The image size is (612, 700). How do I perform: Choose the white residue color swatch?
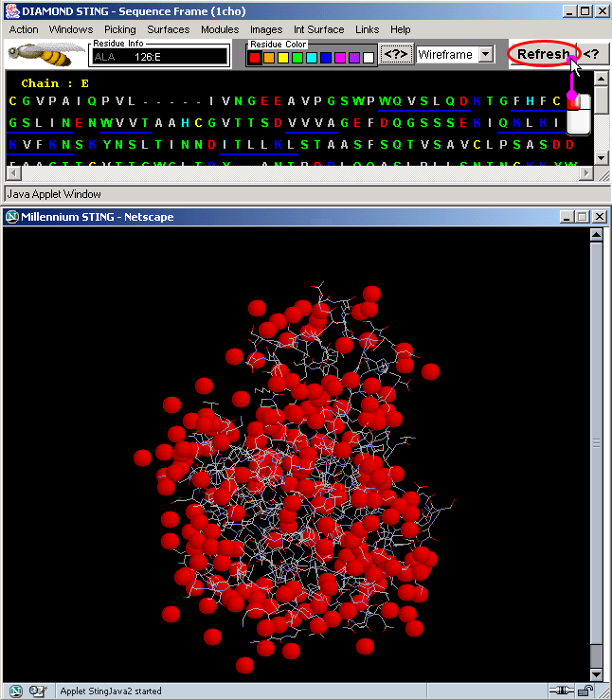(369, 58)
